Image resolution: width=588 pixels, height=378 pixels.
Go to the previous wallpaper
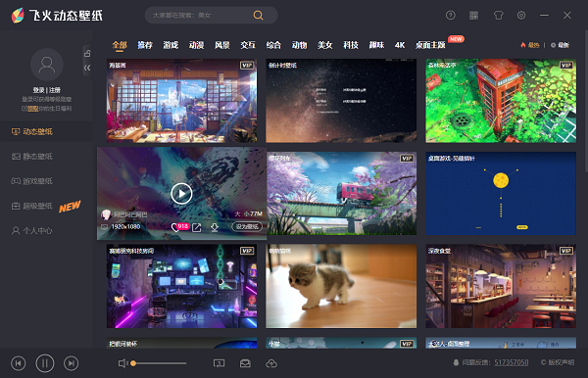coord(19,363)
